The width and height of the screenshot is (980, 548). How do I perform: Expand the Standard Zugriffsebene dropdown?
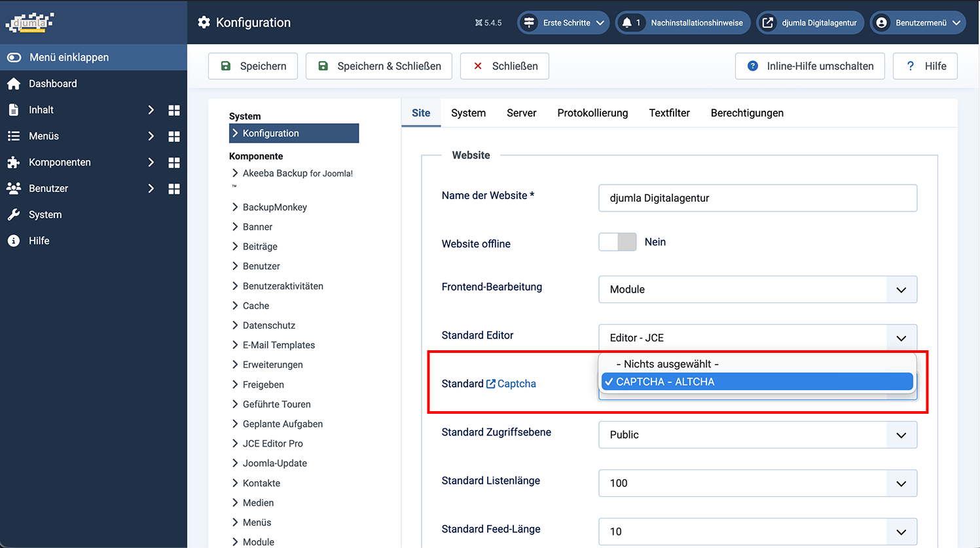tap(757, 435)
